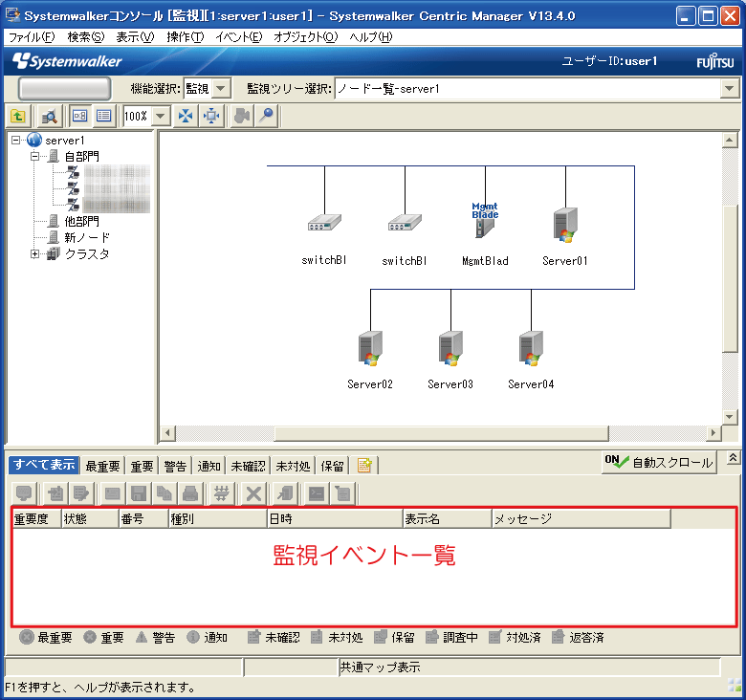Click the speech bubble event toolbar icon
This screenshot has height=700, width=746.
click(24, 493)
